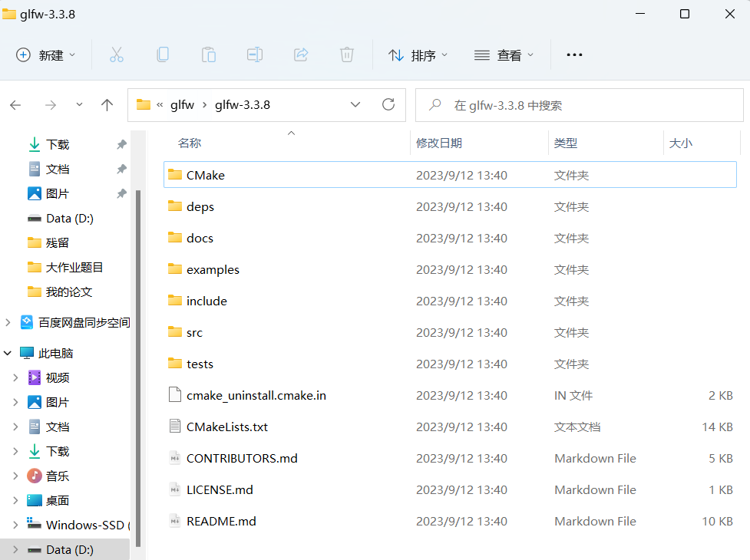Click the deps folder icon

point(175,206)
